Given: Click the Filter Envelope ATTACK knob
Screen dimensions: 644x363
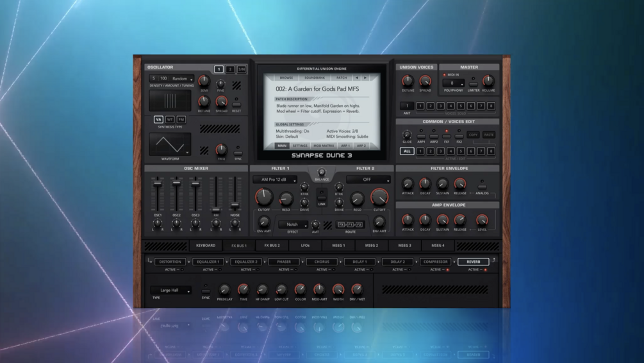Looking at the screenshot, I should pyautogui.click(x=408, y=184).
